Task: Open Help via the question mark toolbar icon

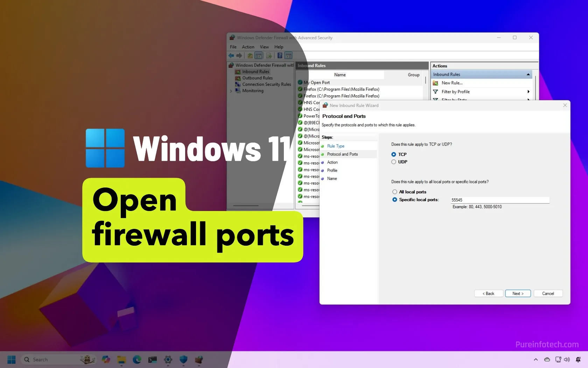Action: (x=280, y=56)
